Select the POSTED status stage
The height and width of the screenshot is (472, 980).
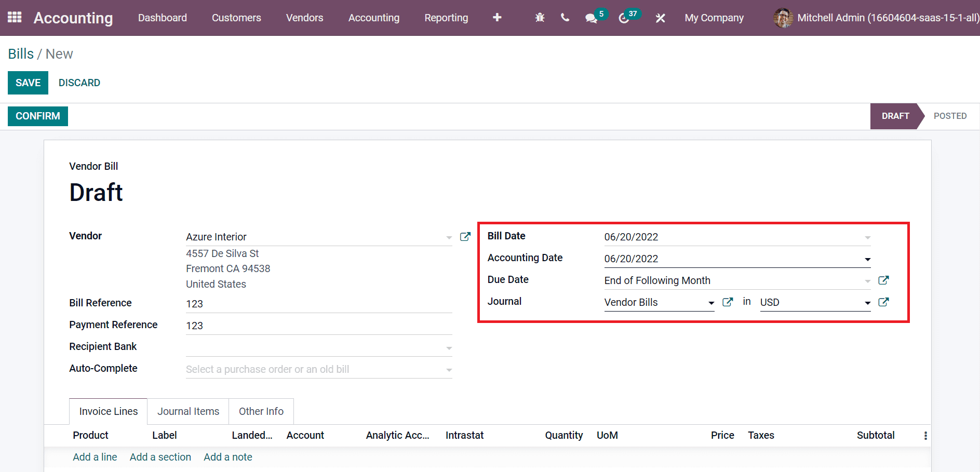(x=950, y=116)
